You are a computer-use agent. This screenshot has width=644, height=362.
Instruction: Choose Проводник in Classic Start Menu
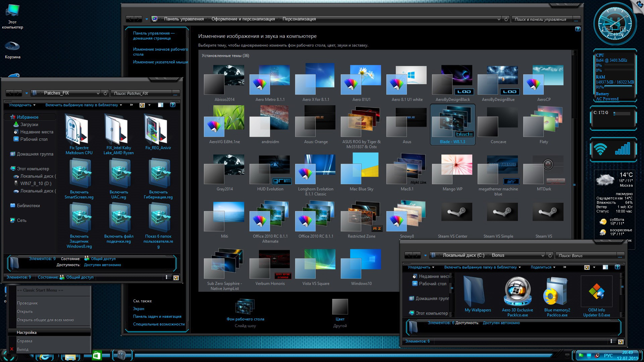[x=27, y=303]
